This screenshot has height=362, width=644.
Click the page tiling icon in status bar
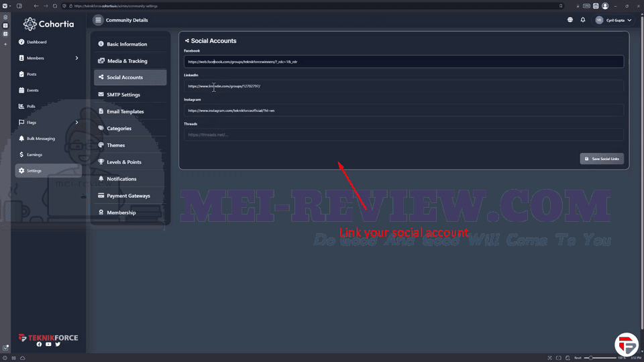point(559,358)
